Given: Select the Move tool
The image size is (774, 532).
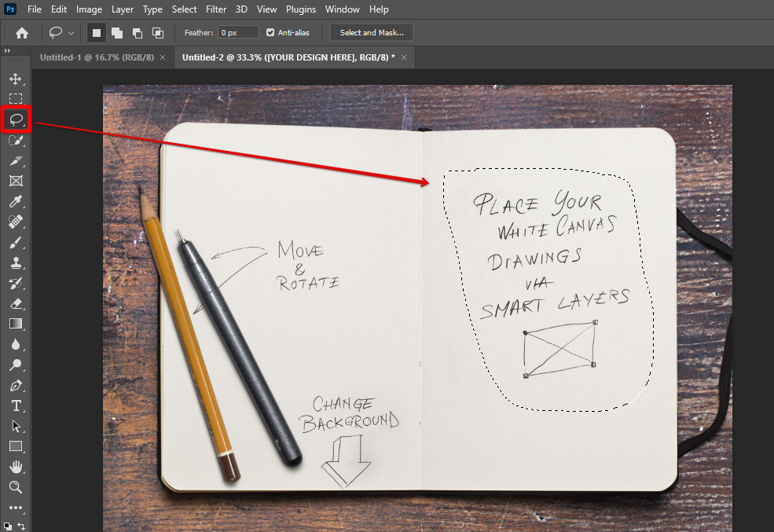Looking at the screenshot, I should tap(15, 79).
